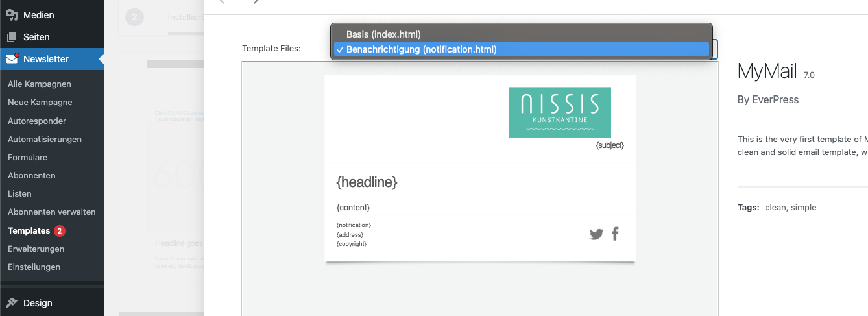Click the Facebook icon in template preview

click(615, 234)
